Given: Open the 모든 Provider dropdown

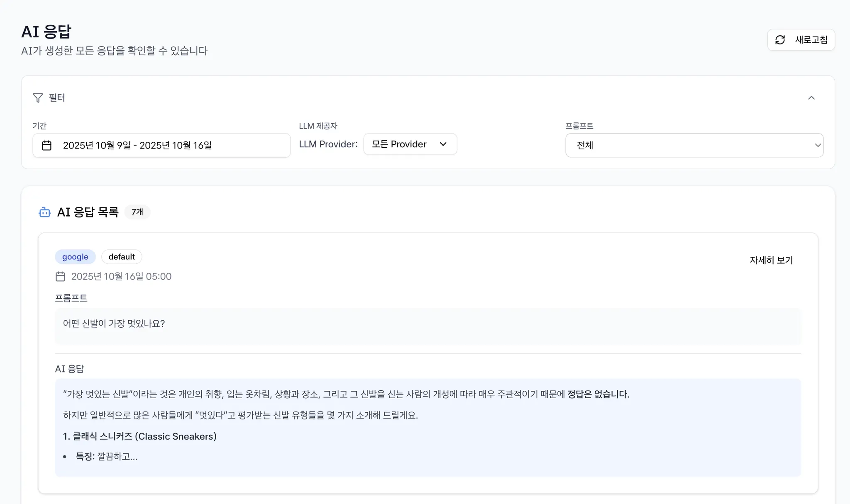Looking at the screenshot, I should click(410, 144).
